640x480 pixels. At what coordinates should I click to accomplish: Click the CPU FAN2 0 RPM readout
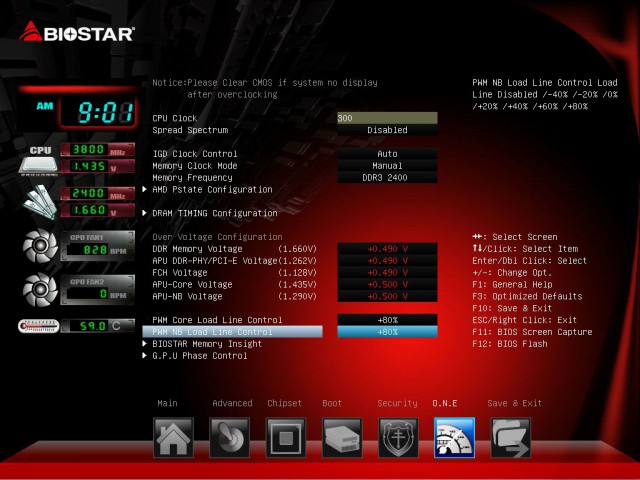(98, 293)
